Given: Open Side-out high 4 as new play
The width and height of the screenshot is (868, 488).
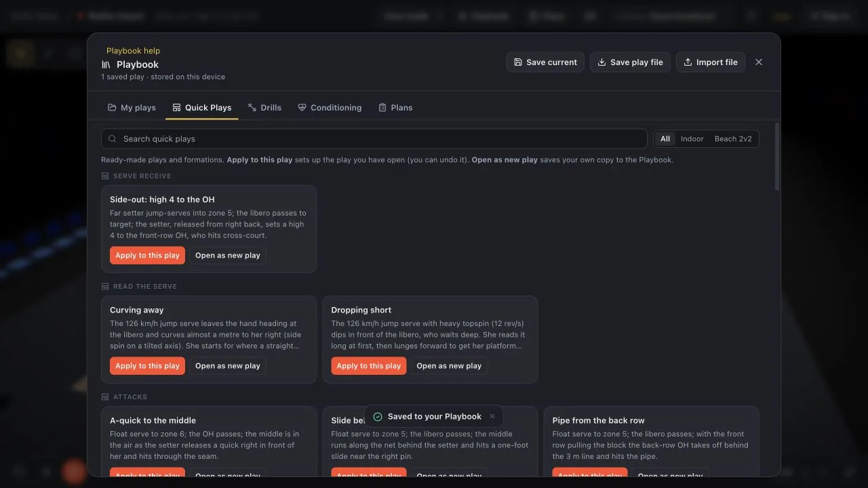Looking at the screenshot, I should point(228,256).
